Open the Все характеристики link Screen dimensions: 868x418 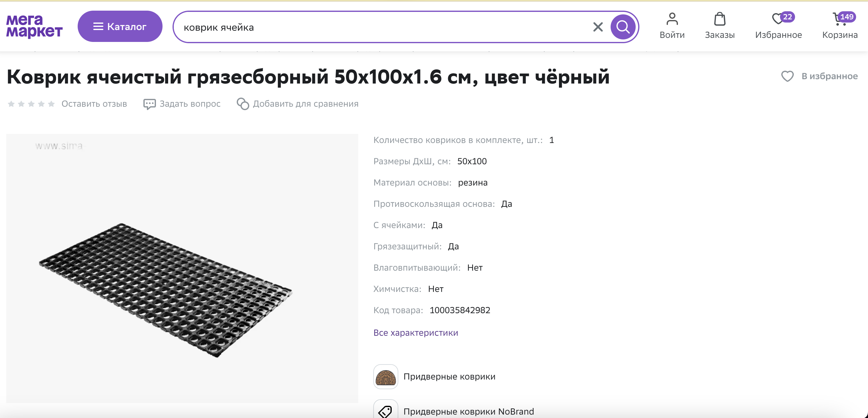tap(416, 333)
